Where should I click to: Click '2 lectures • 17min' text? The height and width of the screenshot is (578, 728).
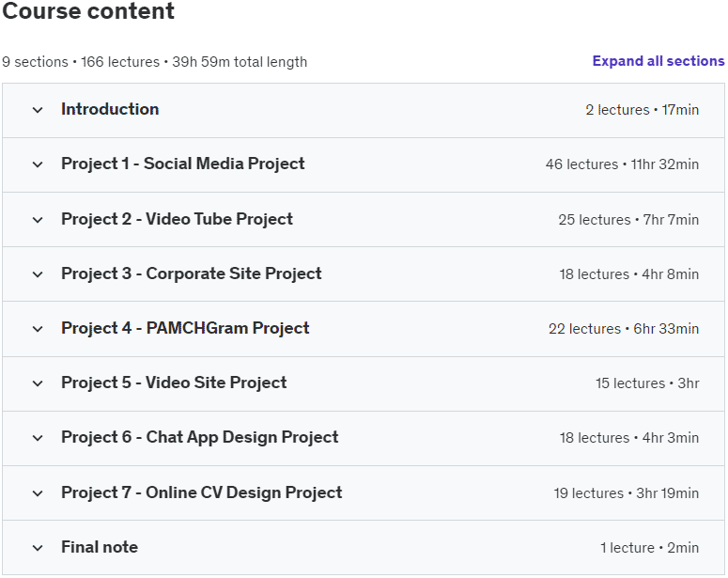click(643, 110)
